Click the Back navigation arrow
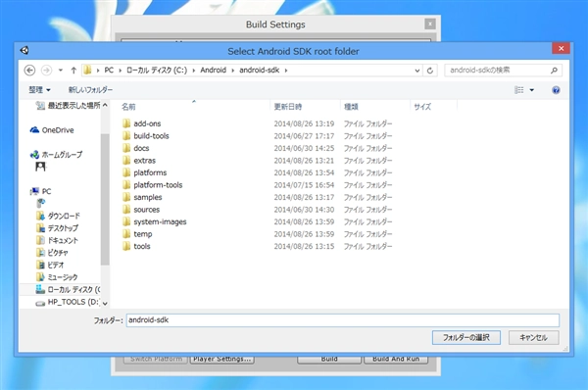The image size is (588, 390). pyautogui.click(x=29, y=71)
